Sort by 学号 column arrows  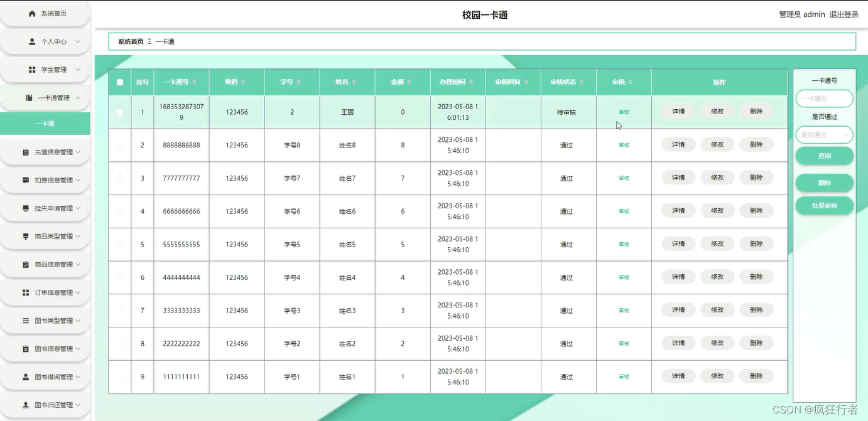click(298, 82)
